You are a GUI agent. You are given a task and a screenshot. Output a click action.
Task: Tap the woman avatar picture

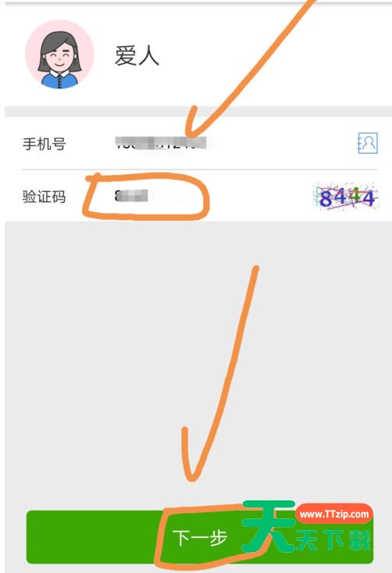[59, 55]
